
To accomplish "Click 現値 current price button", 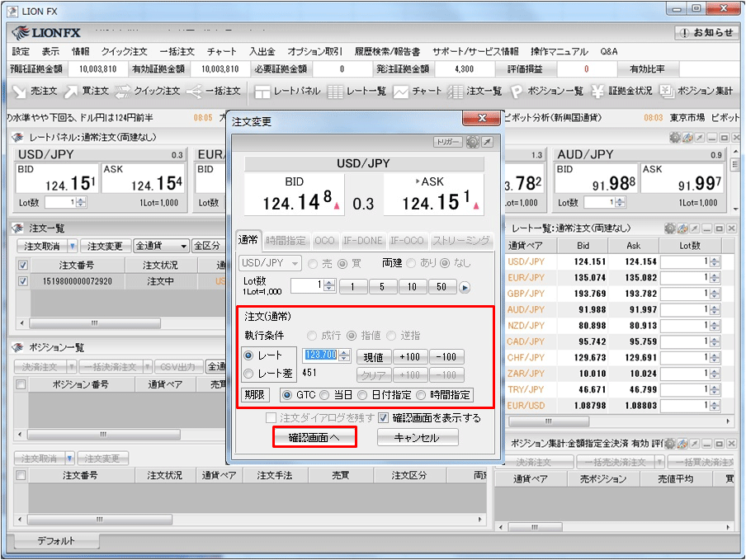I will pos(374,357).
